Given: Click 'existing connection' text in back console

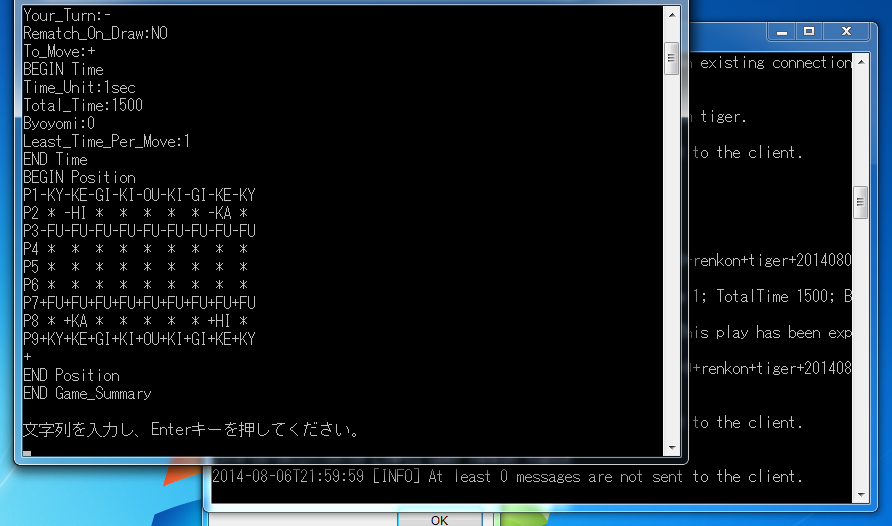Looking at the screenshot, I should tap(775, 63).
